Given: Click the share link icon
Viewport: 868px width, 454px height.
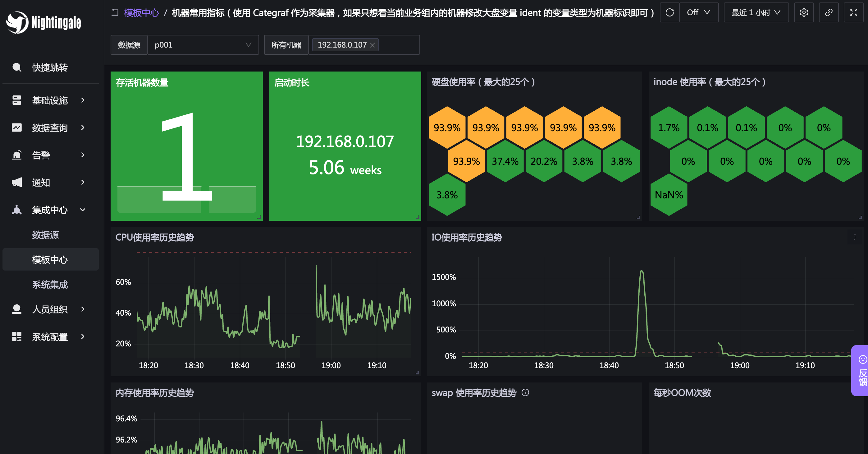Looking at the screenshot, I should (829, 12).
